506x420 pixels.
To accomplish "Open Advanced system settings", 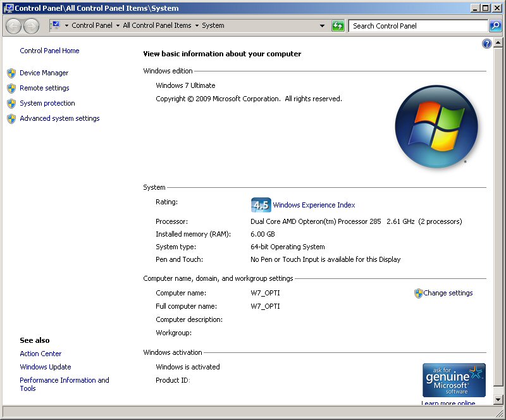I will coord(59,118).
